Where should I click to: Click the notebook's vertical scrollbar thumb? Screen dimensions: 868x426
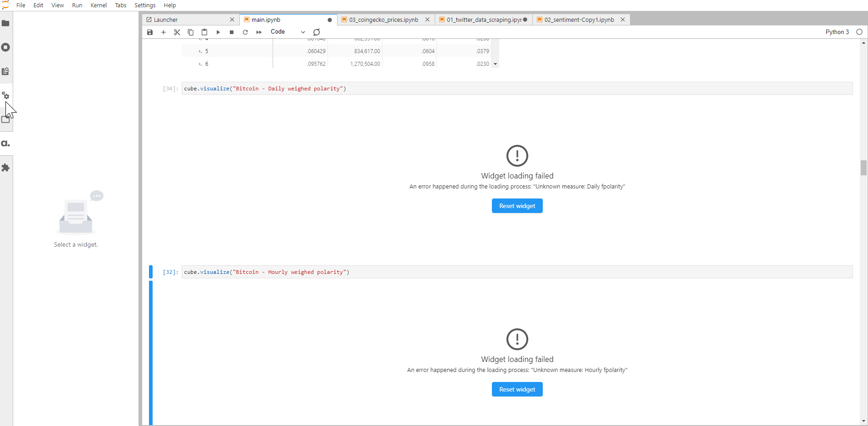[863, 168]
